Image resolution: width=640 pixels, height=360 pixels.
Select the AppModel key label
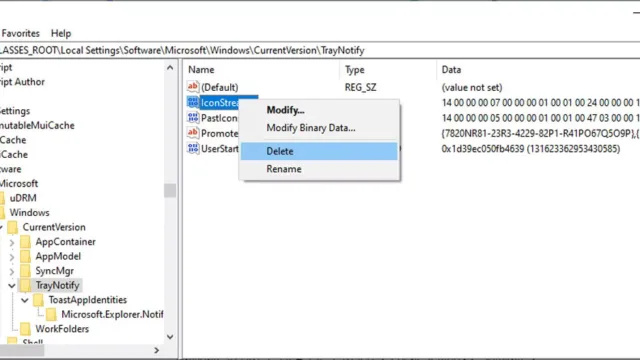coord(58,257)
